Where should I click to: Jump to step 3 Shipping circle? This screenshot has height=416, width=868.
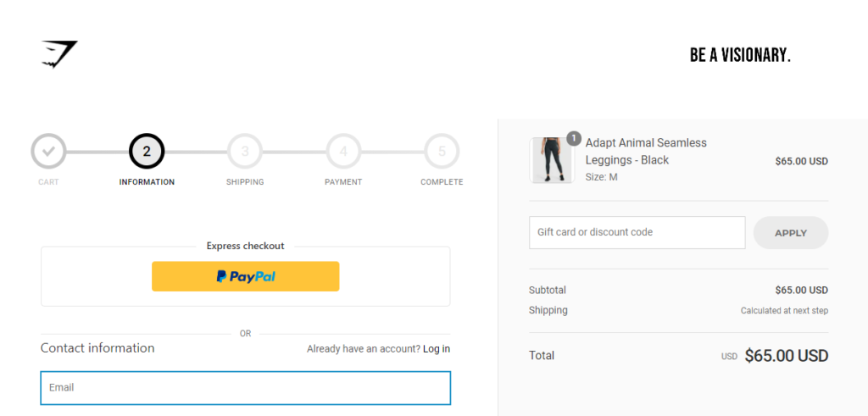[245, 151]
